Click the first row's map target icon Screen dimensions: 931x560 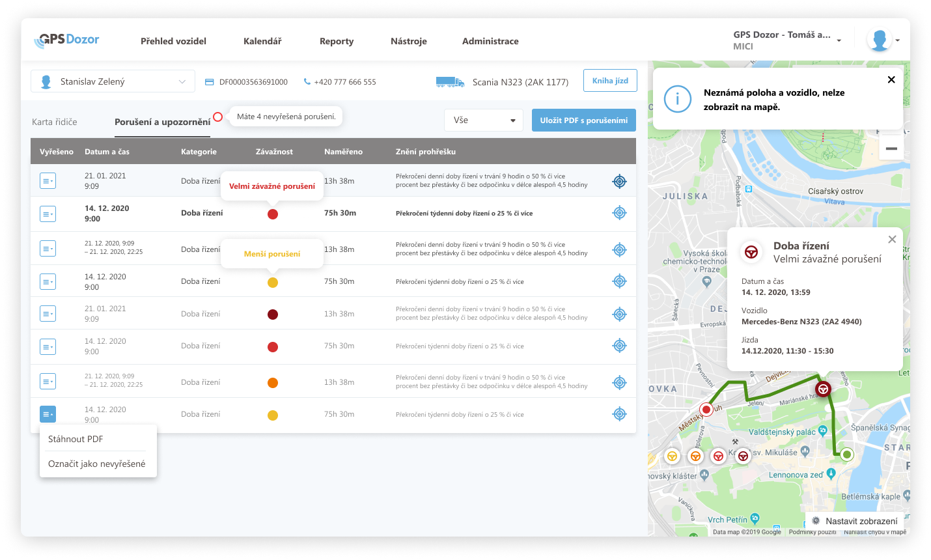pos(619,182)
